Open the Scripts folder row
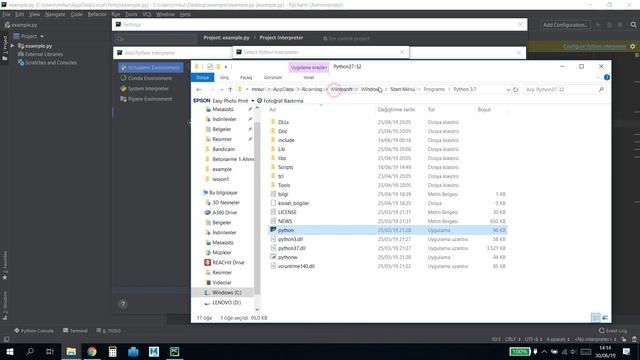Image resolution: width=640 pixels, height=360 pixels. coord(388,167)
